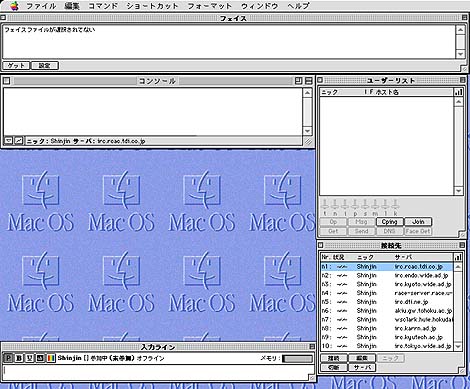Select connection row irc.kyoto.wide.ad.jp
This screenshot has width=470, height=389.
[387, 284]
